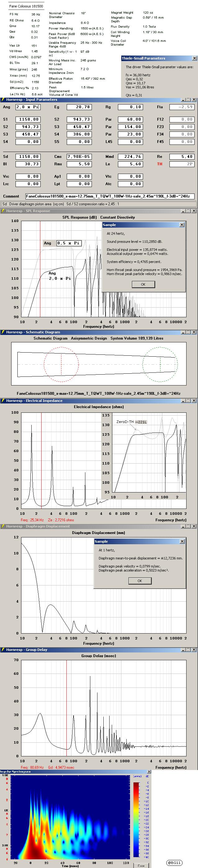Screen dimensions: 198x868
Task: Select the Re input field
Action: (x=182, y=157)
